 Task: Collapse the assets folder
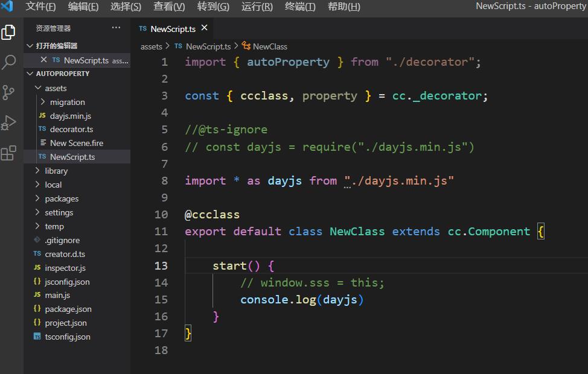coord(38,87)
